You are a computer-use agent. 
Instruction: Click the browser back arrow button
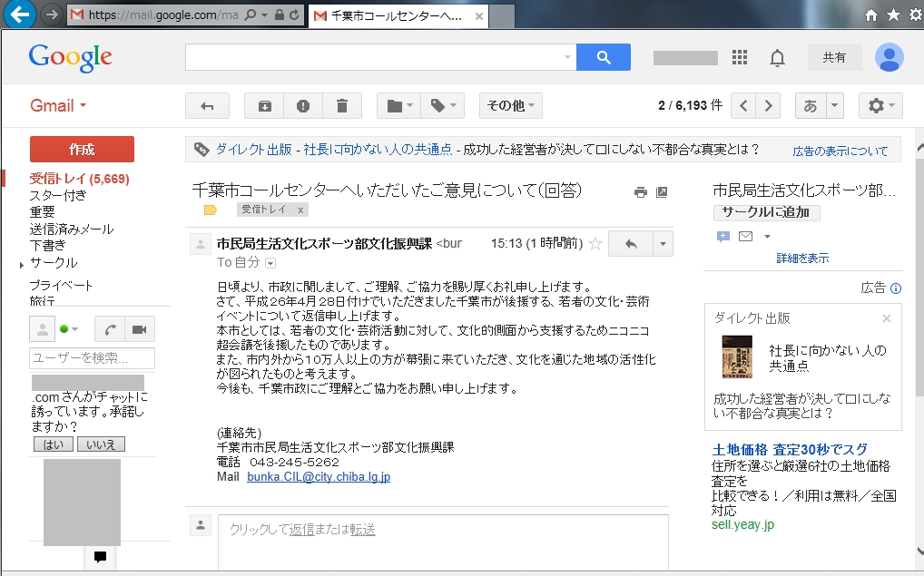coord(19,15)
